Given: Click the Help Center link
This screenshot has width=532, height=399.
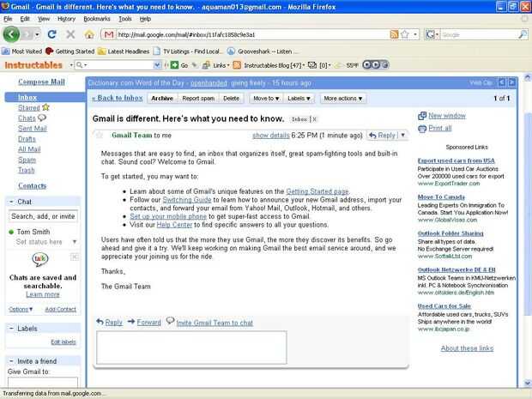Looking at the screenshot, I should point(174,225).
